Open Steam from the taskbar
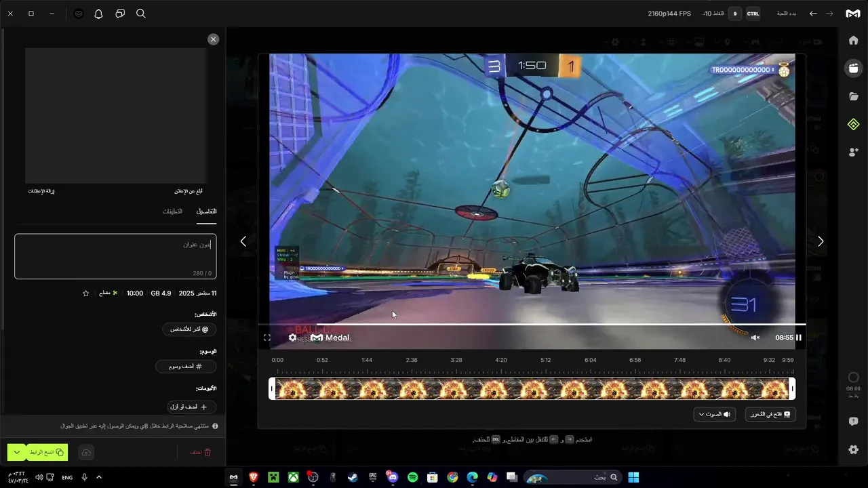 tap(353, 477)
